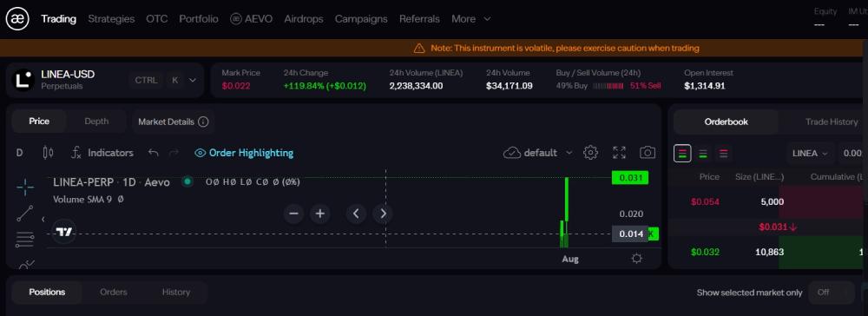Expand the More navigation menu
868x316 pixels.
pos(471,19)
